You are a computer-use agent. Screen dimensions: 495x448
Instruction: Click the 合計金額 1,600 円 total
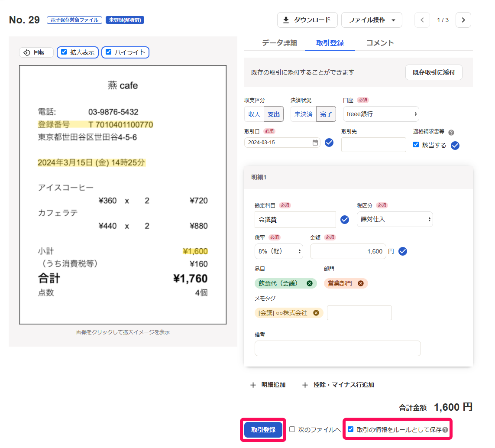436,407
